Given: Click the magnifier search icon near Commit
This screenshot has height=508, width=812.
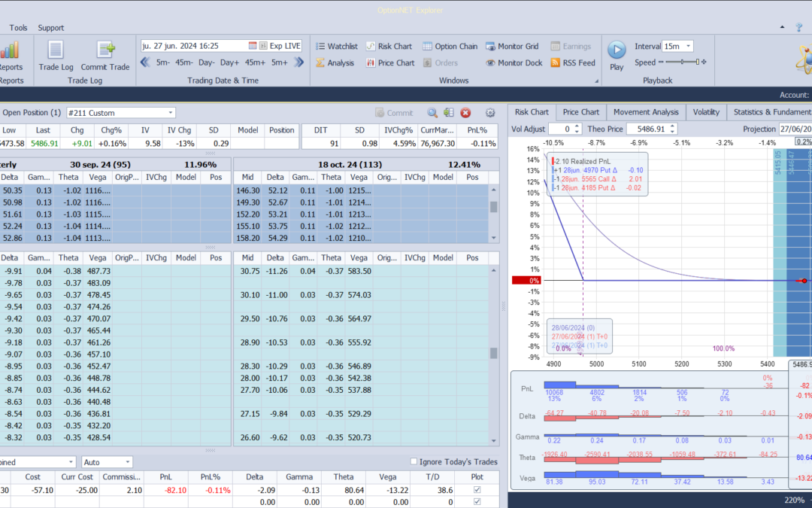Looking at the screenshot, I should click(432, 113).
